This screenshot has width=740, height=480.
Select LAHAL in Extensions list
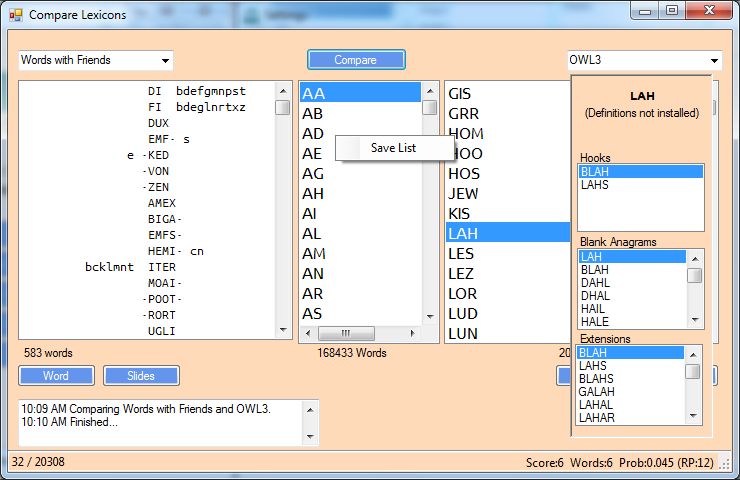[x=631, y=405]
